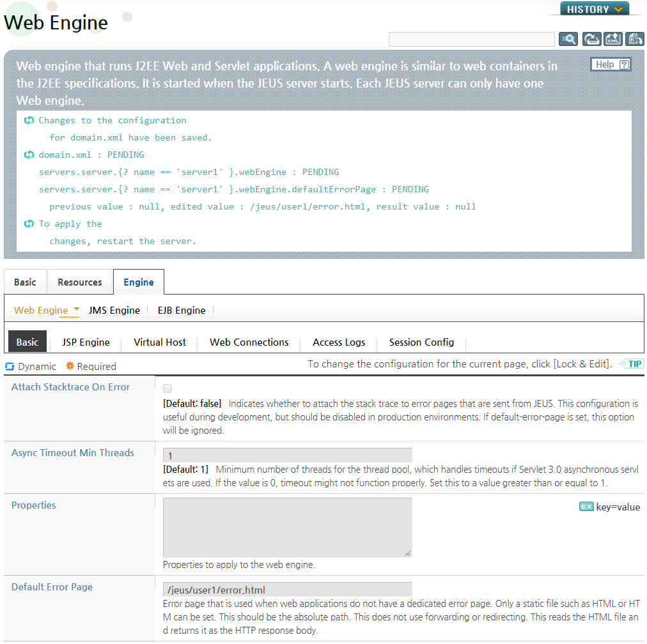This screenshot has width=647, height=644.
Task: Click the sync icon beside 'domain.xml : PENDING'
Action: 29,155
